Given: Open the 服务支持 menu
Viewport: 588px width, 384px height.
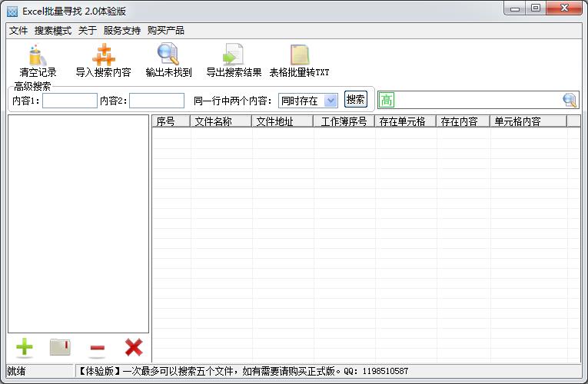Looking at the screenshot, I should [x=122, y=31].
